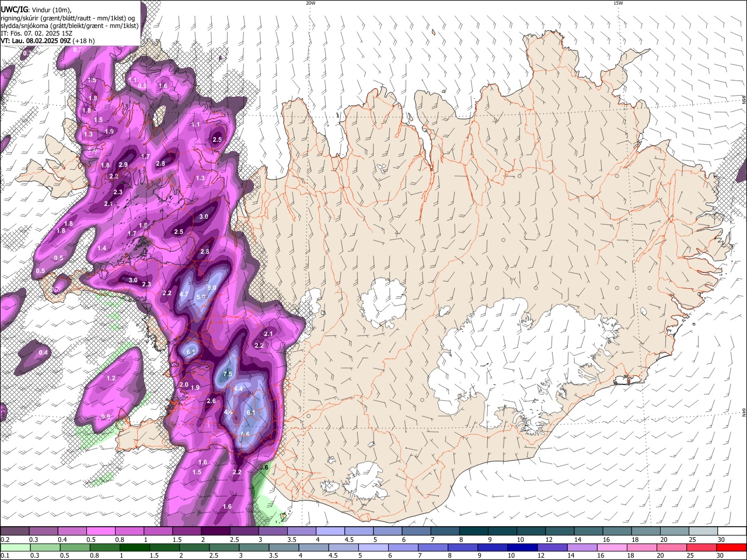The width and height of the screenshot is (747, 560).
Task: Click the bright magenta swatch in the upper legend
Action: [100, 531]
